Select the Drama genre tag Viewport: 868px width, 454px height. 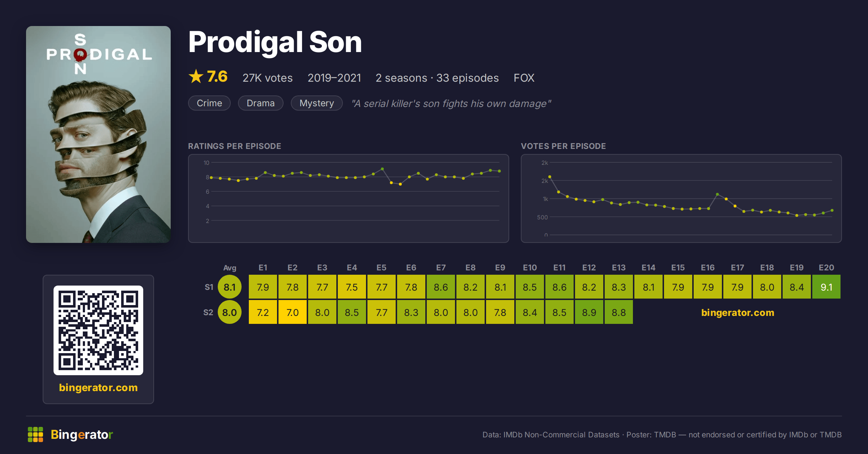coord(261,103)
